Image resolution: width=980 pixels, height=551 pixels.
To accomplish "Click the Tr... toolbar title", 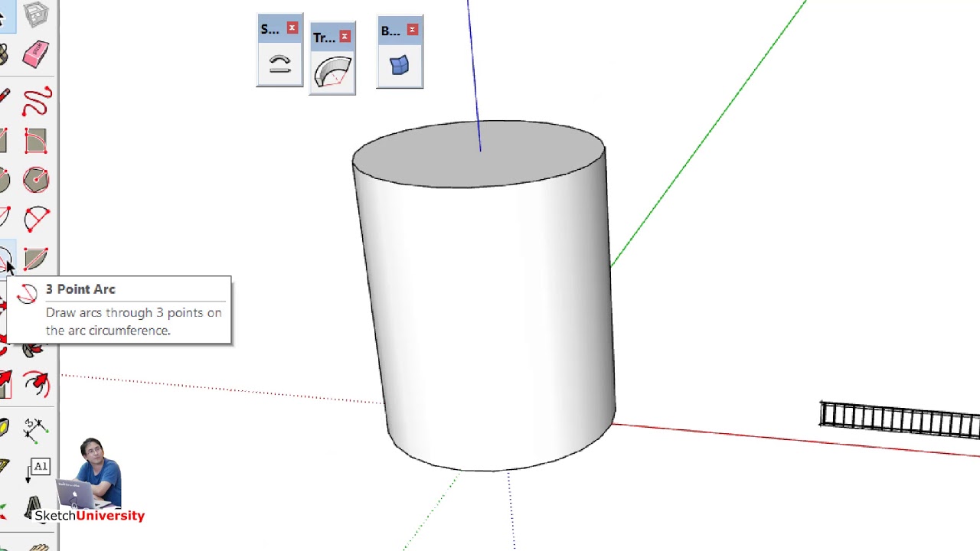I will [324, 37].
